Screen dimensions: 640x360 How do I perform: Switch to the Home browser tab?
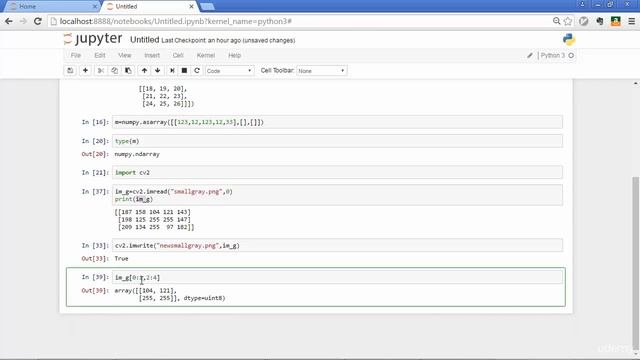point(51,7)
